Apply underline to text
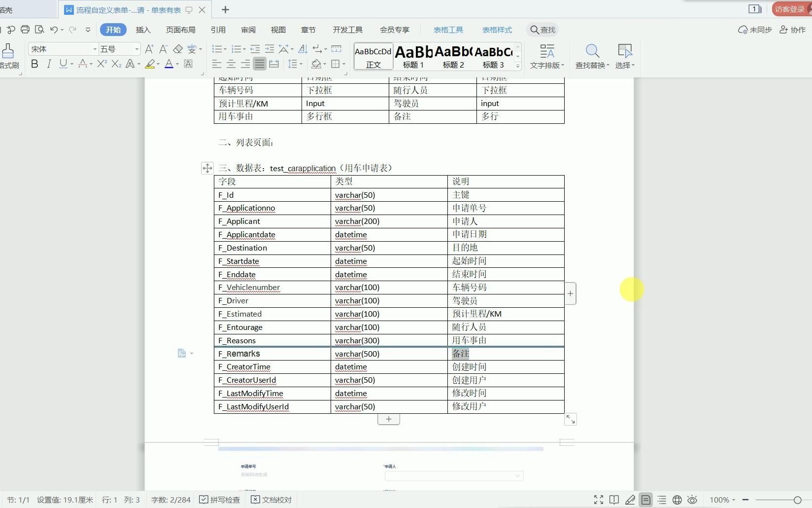 [63, 64]
